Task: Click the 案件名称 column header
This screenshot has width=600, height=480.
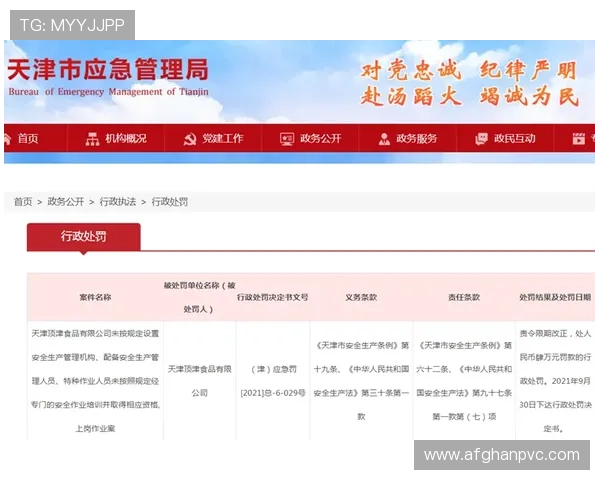Action: click(95, 297)
